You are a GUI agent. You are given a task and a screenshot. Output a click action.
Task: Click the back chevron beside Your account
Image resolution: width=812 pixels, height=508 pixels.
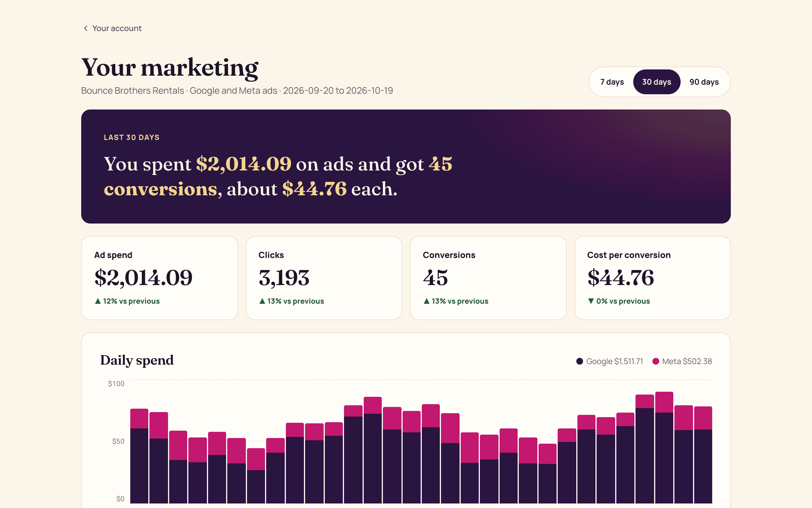[86, 28]
